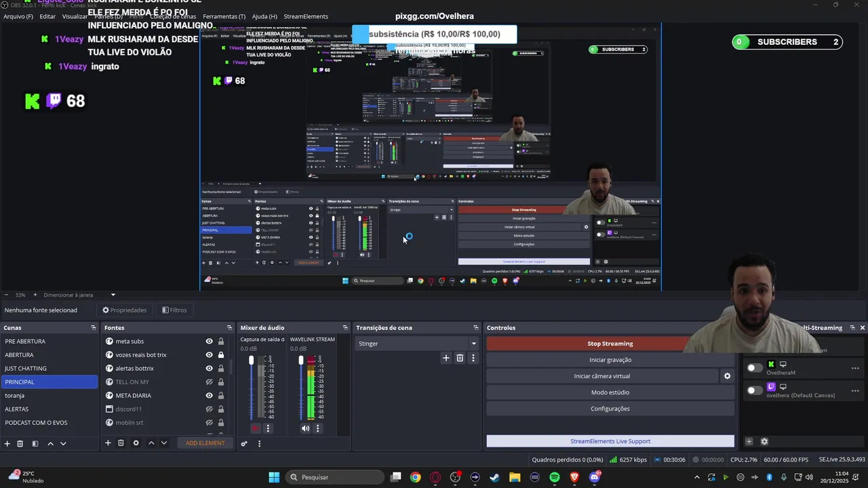Open Configurações in Controles
The image size is (868, 488).
click(x=610, y=409)
